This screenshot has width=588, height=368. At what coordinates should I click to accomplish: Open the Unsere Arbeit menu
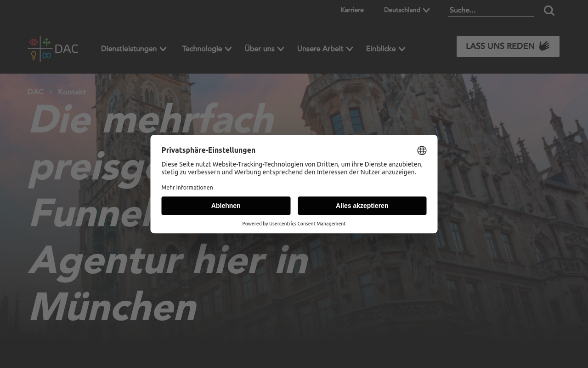coord(325,49)
